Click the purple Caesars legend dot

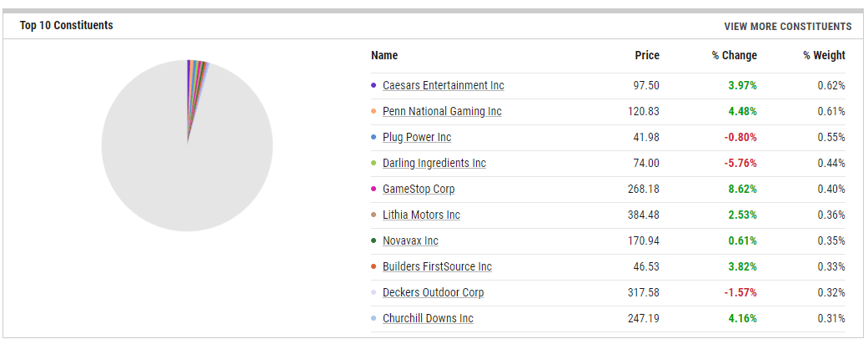[374, 86]
